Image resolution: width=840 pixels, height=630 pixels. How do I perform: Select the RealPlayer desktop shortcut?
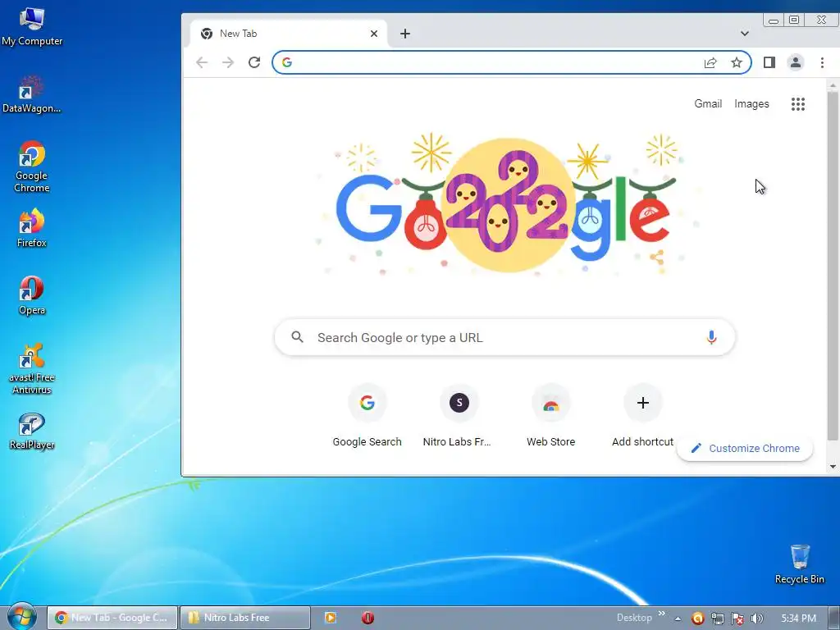coord(32,431)
